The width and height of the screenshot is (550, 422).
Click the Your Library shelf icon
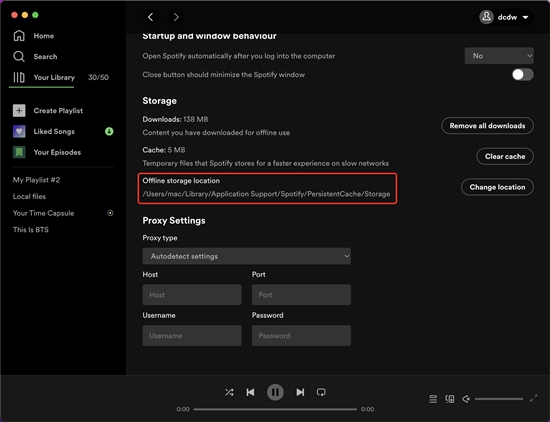pos(19,77)
